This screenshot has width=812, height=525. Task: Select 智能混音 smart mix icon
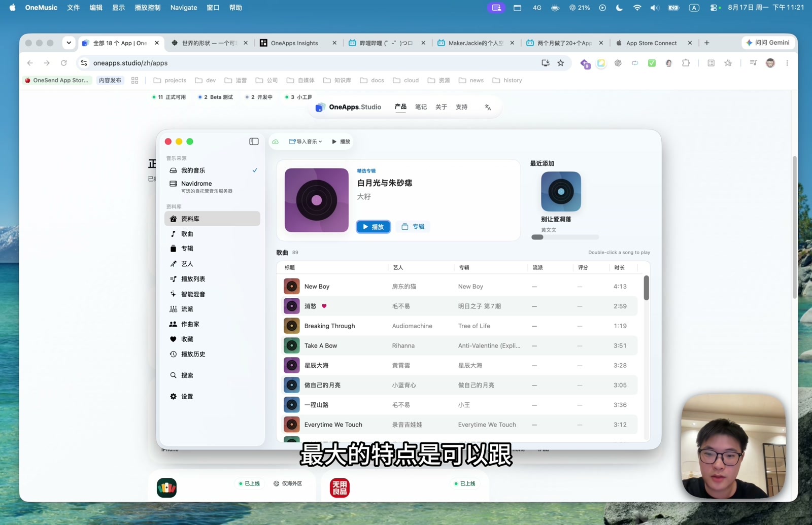[173, 294]
